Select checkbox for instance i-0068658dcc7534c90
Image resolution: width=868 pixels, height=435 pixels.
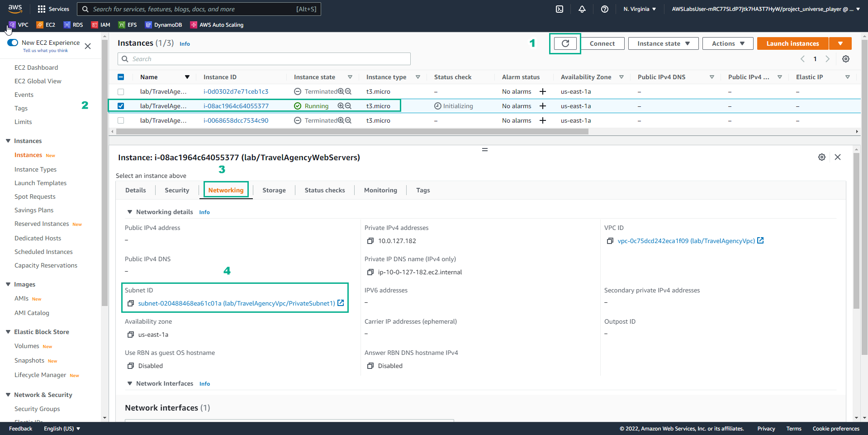[x=121, y=120]
